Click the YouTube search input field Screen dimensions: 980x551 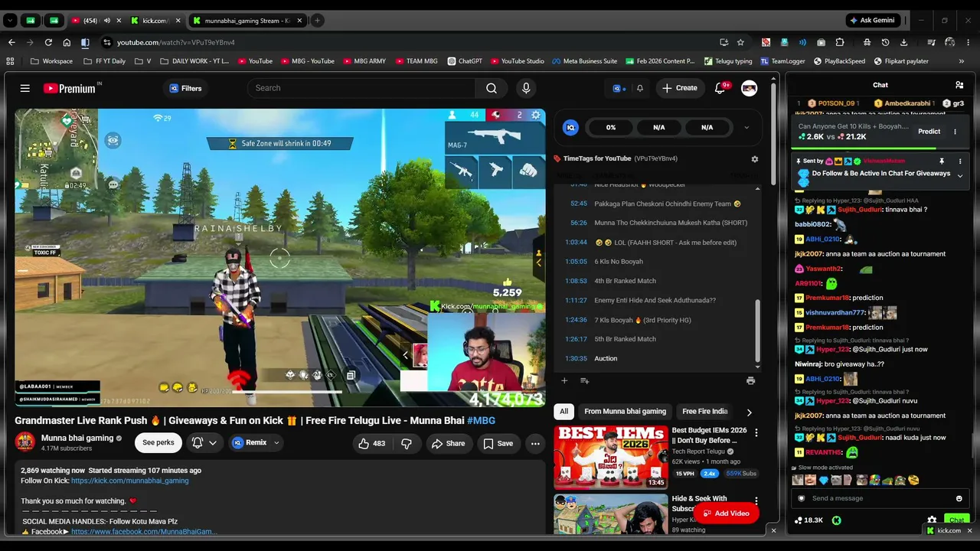click(361, 88)
